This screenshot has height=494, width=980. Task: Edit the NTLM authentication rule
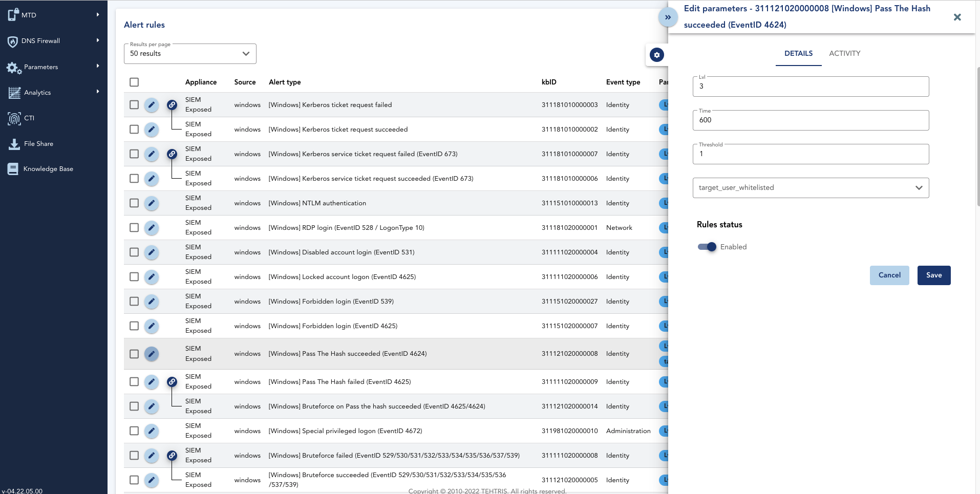(x=151, y=203)
